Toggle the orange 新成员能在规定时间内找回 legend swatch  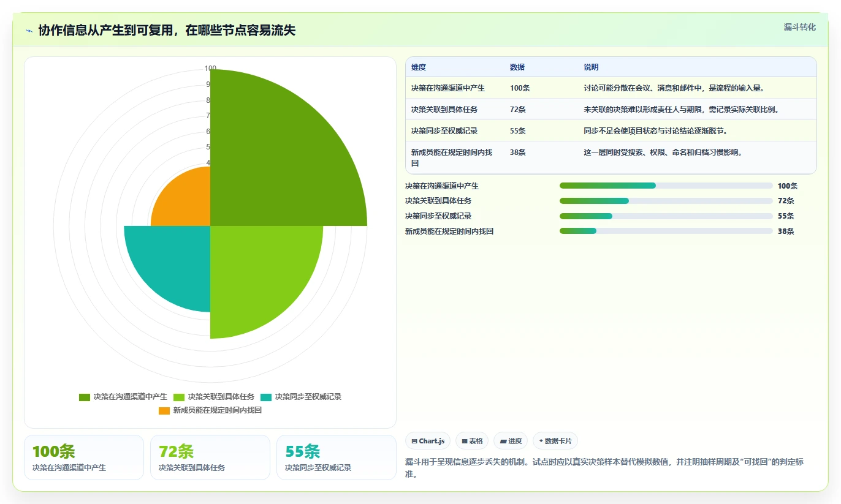pyautogui.click(x=164, y=410)
